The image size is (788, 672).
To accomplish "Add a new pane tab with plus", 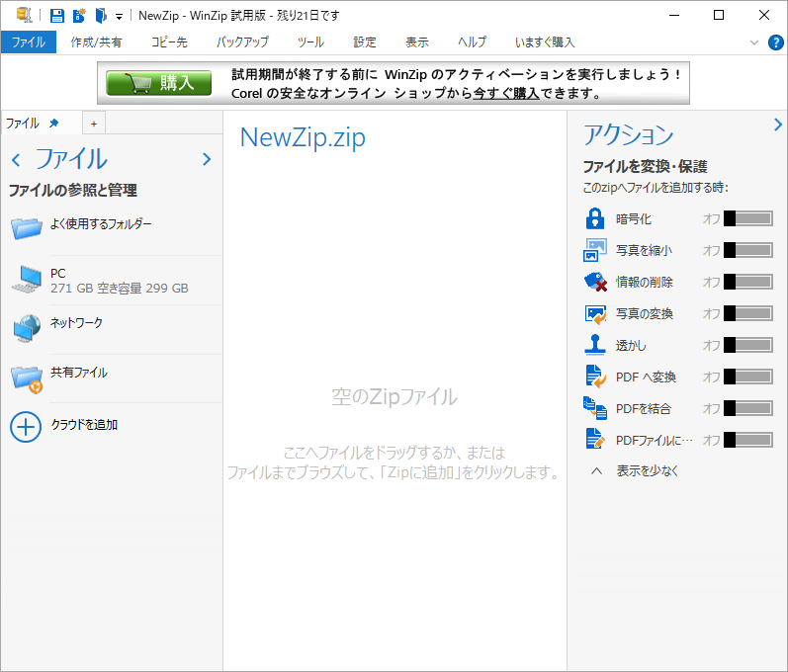I will [x=94, y=124].
